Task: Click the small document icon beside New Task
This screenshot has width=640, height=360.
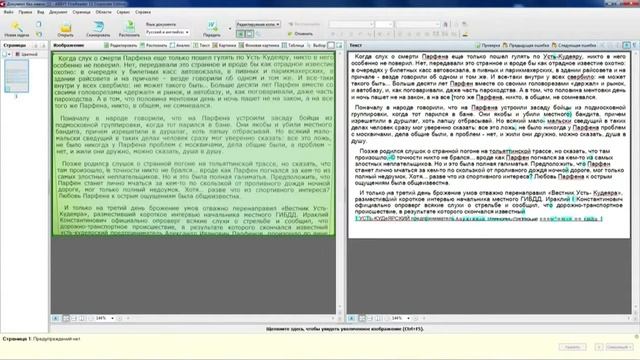Action: coord(39,24)
